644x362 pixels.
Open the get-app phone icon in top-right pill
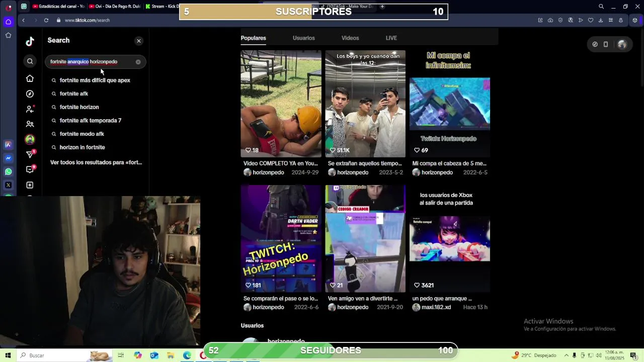tap(606, 44)
